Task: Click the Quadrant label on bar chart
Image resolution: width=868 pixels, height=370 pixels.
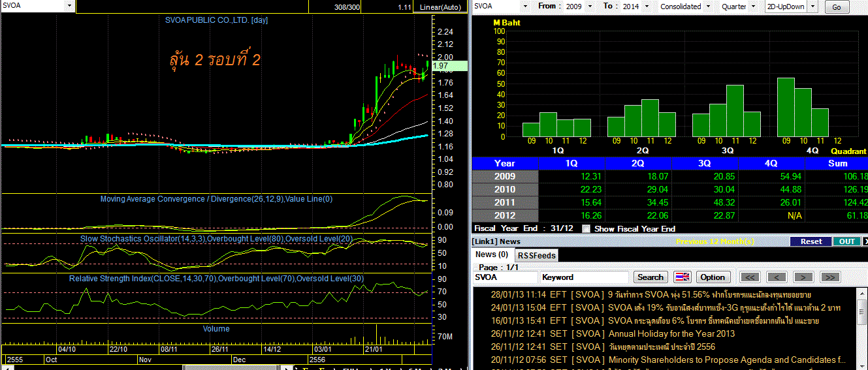Action: pos(848,151)
